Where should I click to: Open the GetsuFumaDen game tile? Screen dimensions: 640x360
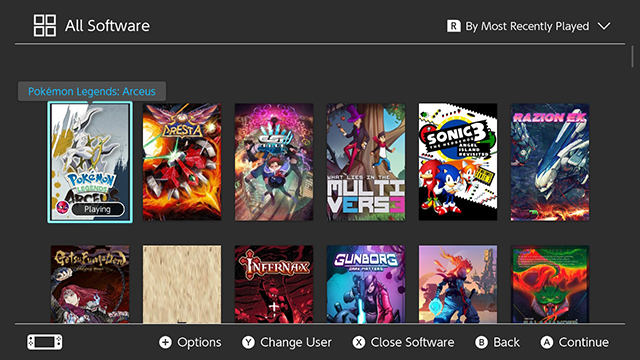[x=90, y=284]
